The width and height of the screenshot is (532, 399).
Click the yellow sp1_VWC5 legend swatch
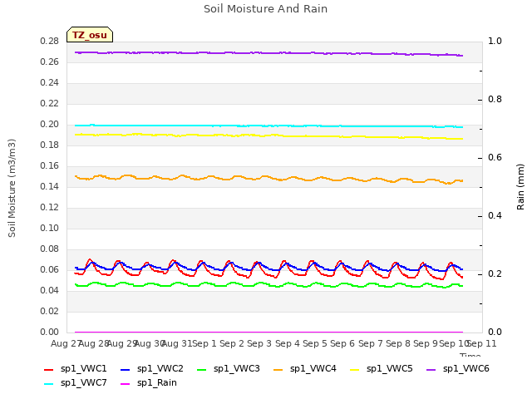pos(355,369)
